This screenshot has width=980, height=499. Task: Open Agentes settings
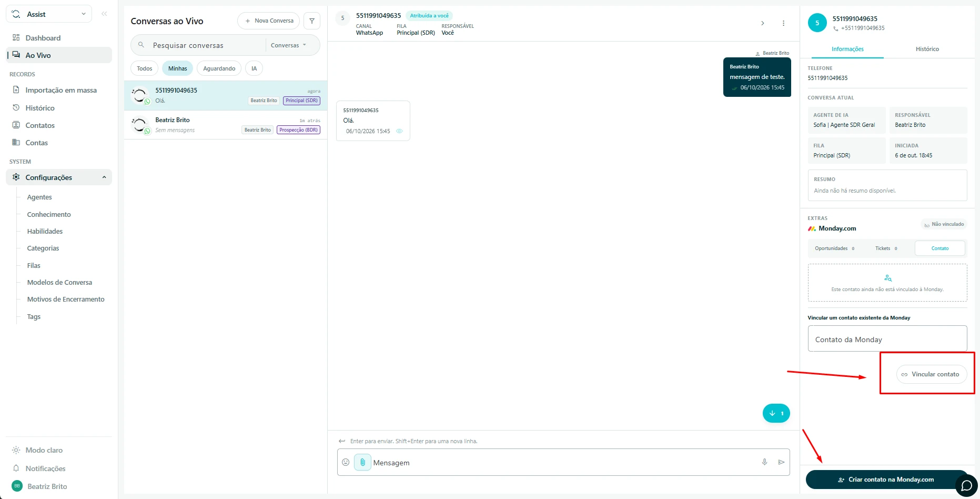click(x=39, y=197)
